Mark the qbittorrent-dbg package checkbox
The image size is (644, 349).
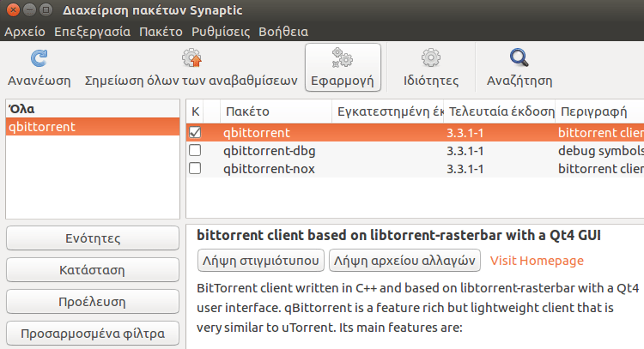click(x=195, y=151)
